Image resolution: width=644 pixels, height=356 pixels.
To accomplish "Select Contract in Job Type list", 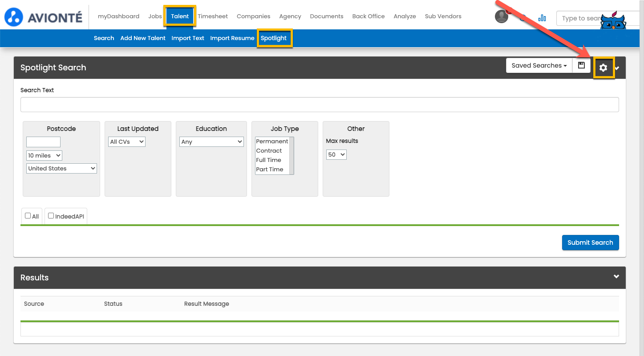I will click(269, 151).
